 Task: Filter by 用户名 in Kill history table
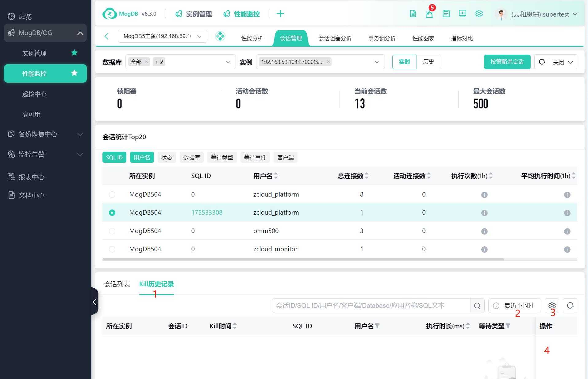pyautogui.click(x=377, y=326)
